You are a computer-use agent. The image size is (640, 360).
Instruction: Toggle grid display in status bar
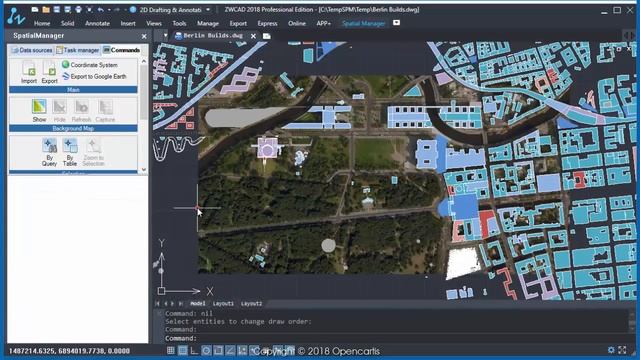point(182,351)
